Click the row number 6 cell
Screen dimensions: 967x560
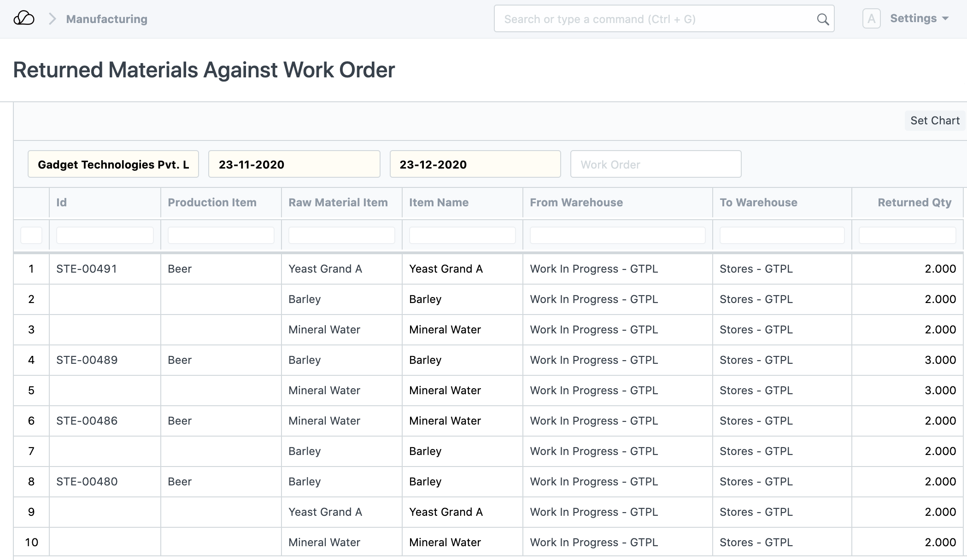point(31,421)
